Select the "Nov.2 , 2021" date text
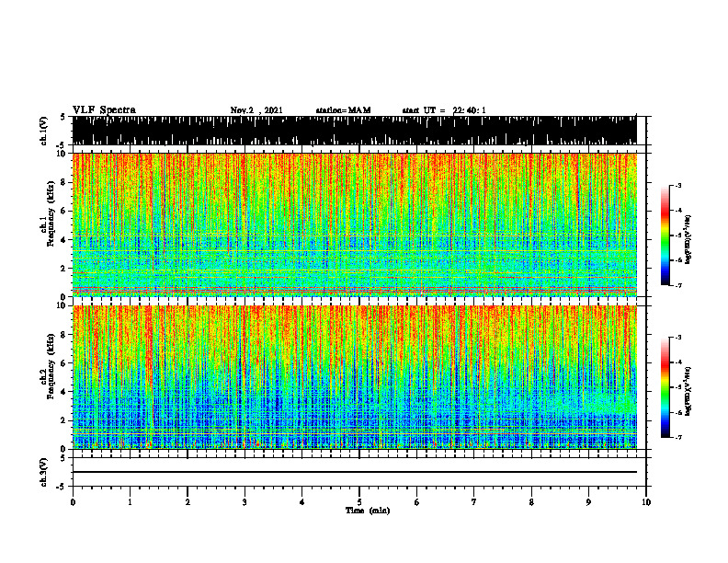 (x=256, y=110)
